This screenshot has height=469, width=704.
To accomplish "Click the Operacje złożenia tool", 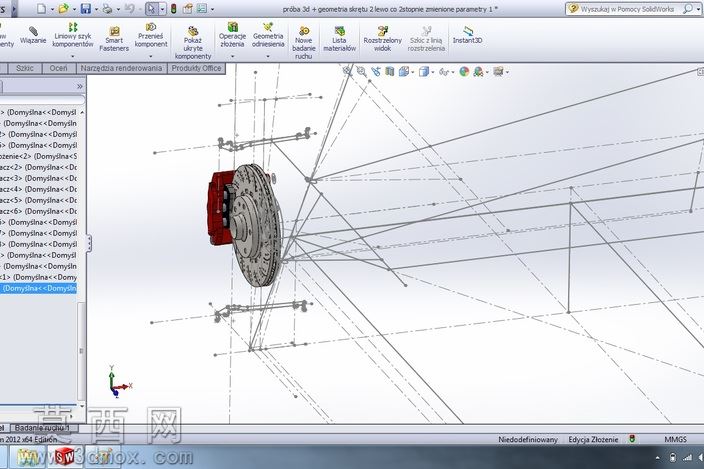I will point(232,35).
